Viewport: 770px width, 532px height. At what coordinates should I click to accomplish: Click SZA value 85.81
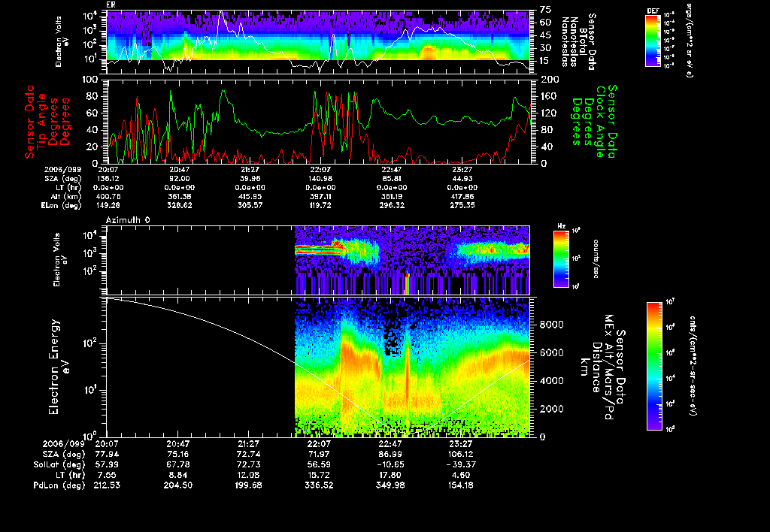coord(392,179)
